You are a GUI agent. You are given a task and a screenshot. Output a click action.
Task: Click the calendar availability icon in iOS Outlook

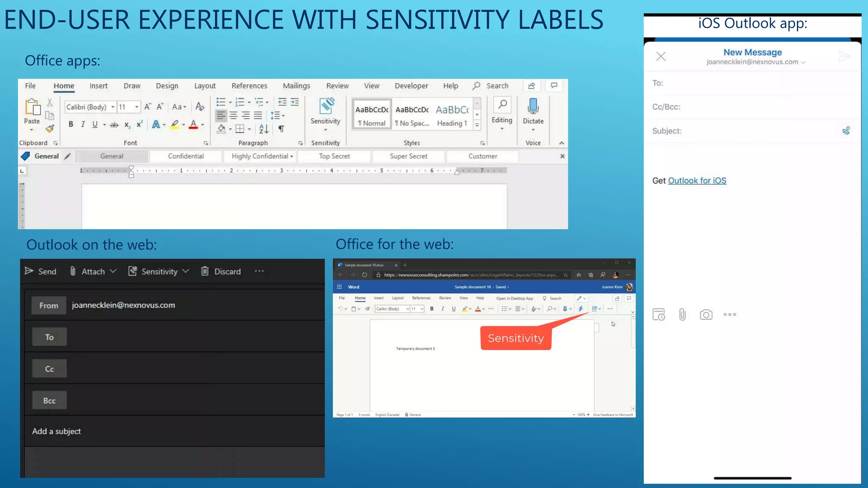point(659,315)
